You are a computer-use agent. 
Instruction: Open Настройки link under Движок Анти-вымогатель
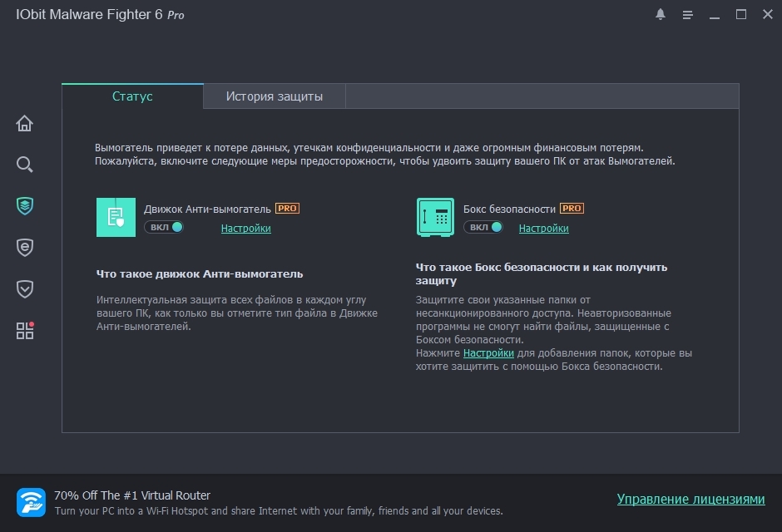[245, 229]
